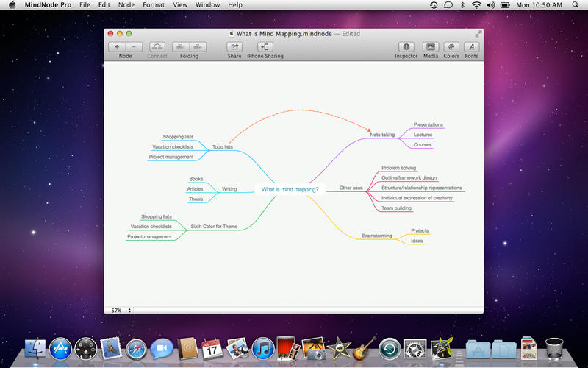Open the Node menu
Image resolution: width=588 pixels, height=368 pixels.
[x=126, y=5]
